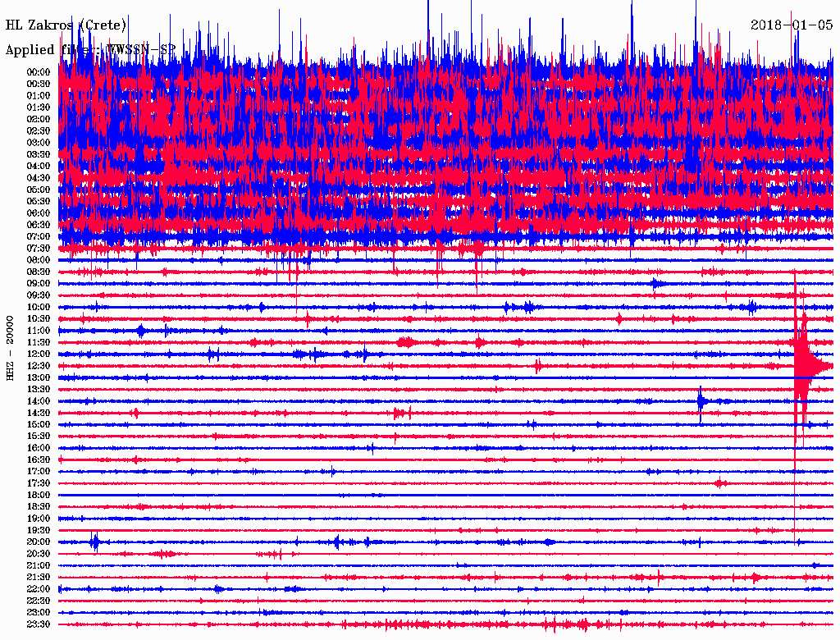Select the 13:30 time label
This screenshot has width=840, height=640.
[x=39, y=390]
